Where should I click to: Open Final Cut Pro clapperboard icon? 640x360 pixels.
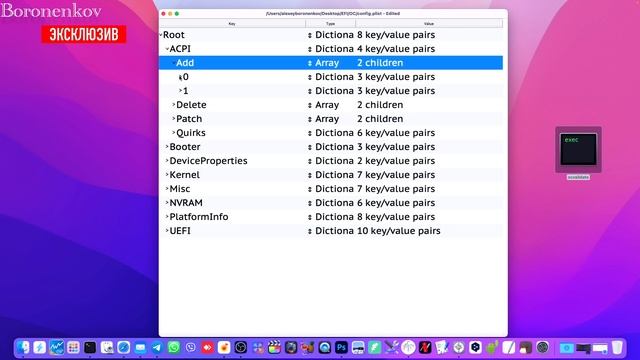tap(274, 347)
